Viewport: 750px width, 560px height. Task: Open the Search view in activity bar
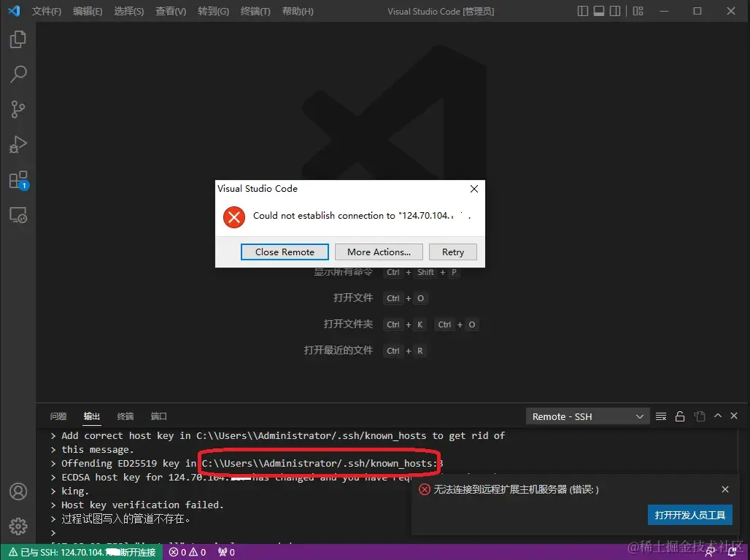pyautogui.click(x=18, y=74)
